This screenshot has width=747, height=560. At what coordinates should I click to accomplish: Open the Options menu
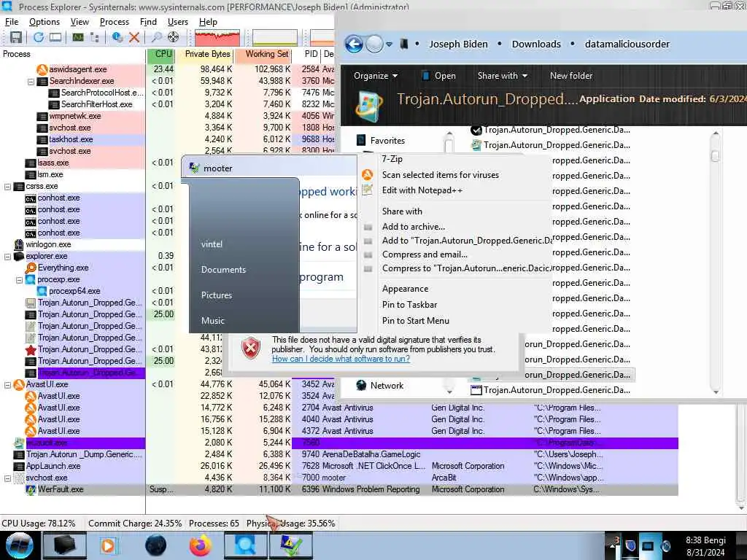click(x=44, y=22)
